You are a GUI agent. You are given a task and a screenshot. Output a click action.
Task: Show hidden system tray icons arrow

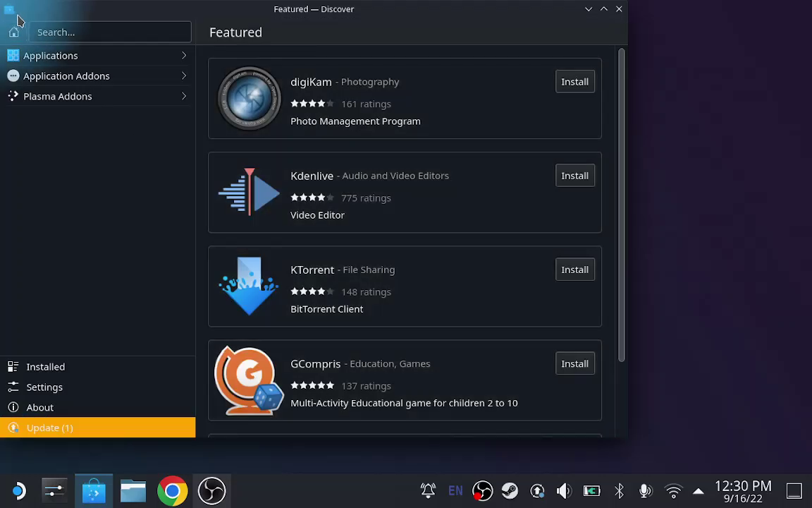pyautogui.click(x=698, y=491)
